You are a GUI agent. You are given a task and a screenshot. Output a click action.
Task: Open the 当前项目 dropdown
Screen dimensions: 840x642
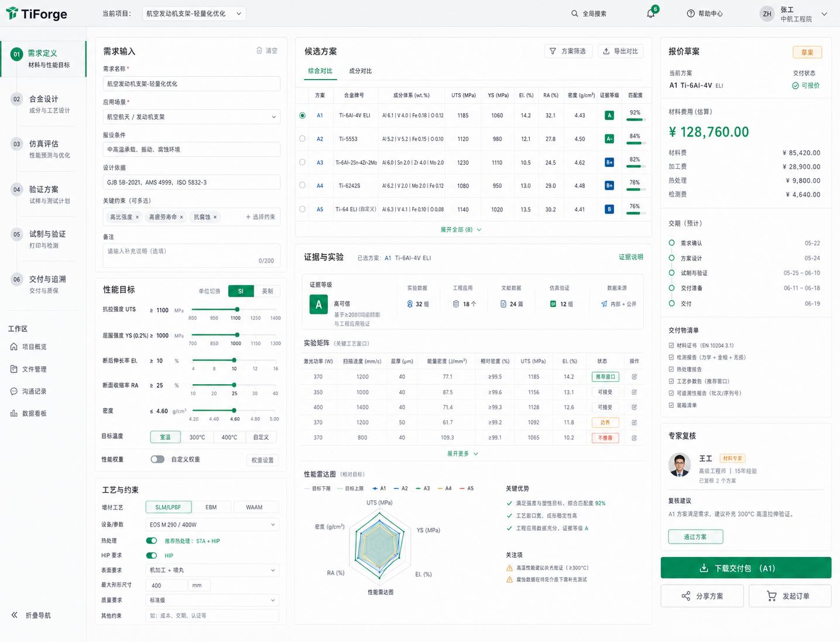194,13
